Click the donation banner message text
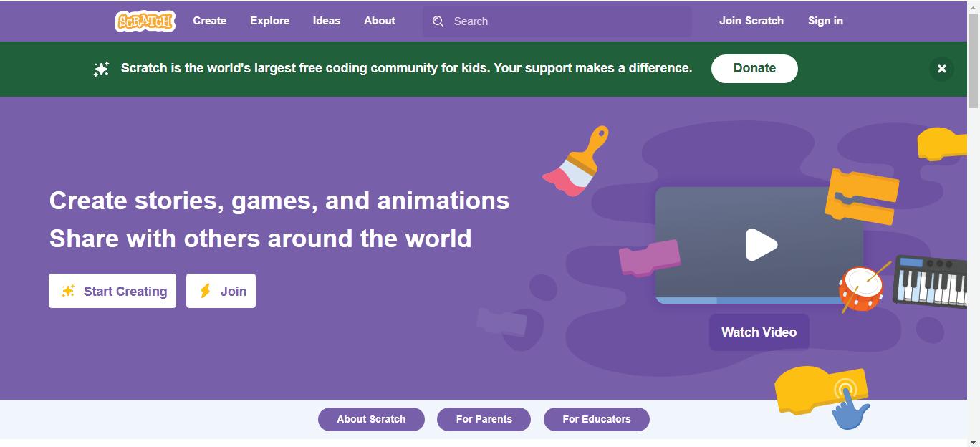Screen dimensions: 980x447 point(406,68)
